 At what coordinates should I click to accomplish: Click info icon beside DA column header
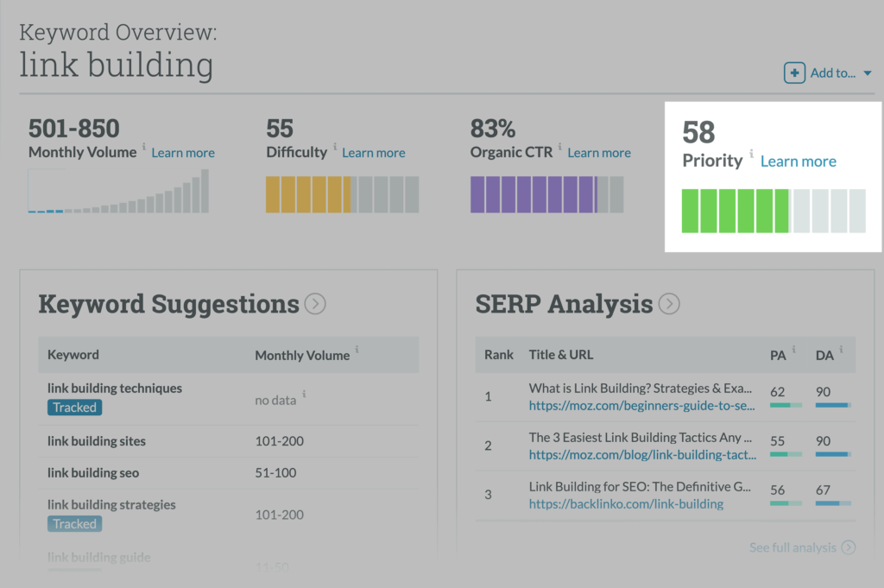pos(841,350)
